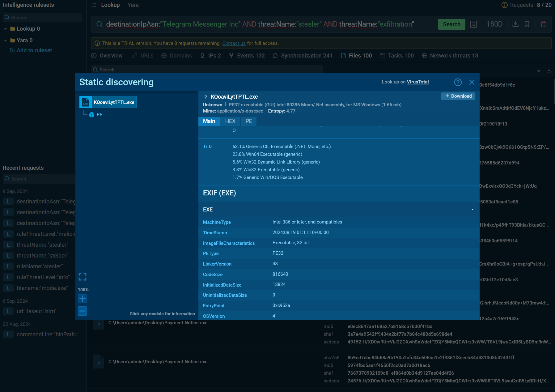Click the green Search button

(x=451, y=24)
